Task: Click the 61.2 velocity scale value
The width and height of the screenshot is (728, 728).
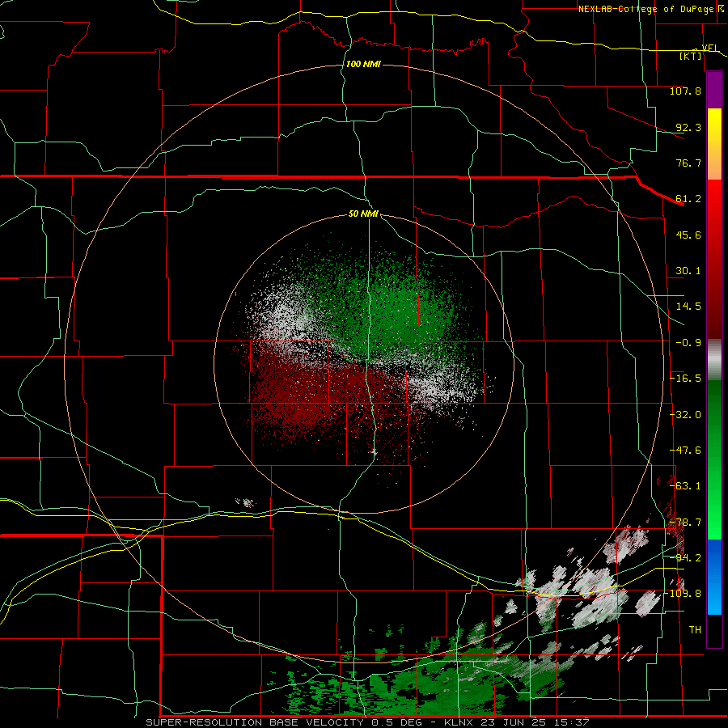Action: point(688,199)
